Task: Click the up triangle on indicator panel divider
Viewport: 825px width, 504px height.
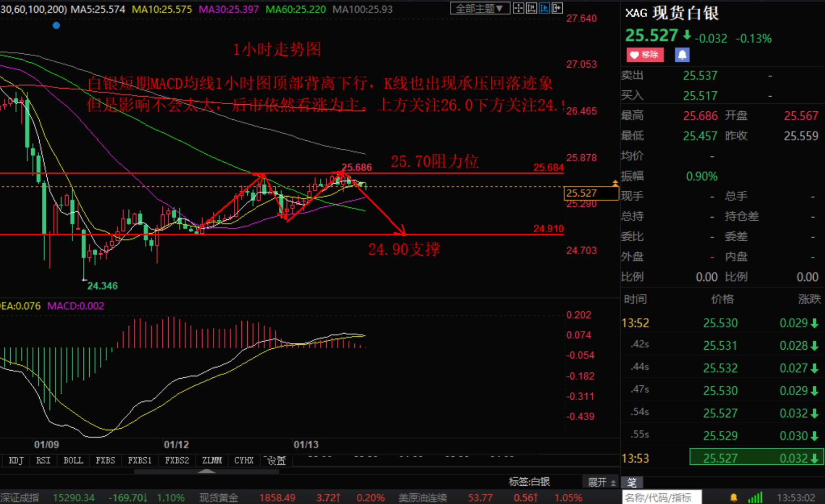Action: point(206,471)
